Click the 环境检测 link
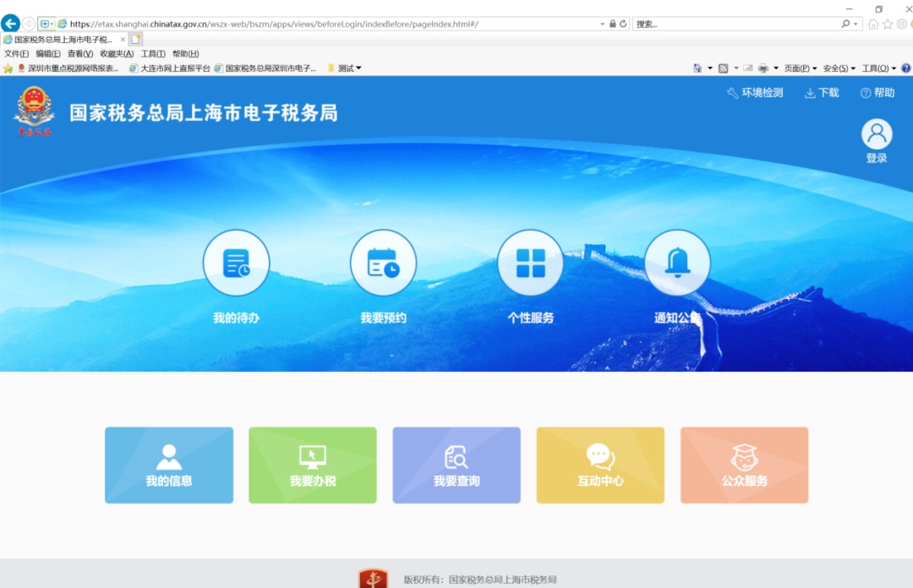Screen dimensions: 913x588 (x=755, y=93)
